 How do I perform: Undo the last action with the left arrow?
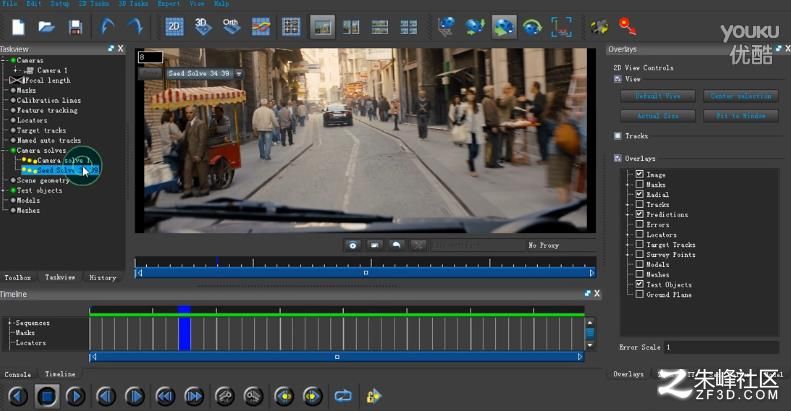tap(107, 26)
